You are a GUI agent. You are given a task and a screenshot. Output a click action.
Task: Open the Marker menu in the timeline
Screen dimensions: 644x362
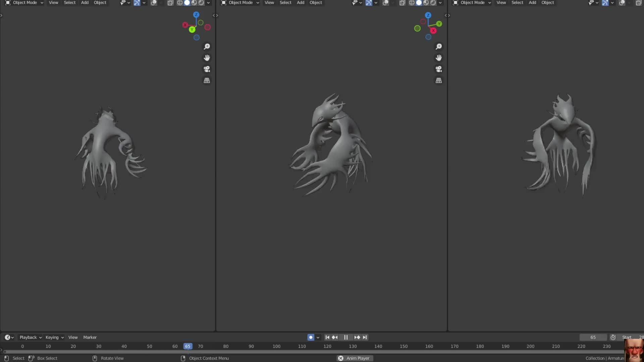pyautogui.click(x=90, y=337)
